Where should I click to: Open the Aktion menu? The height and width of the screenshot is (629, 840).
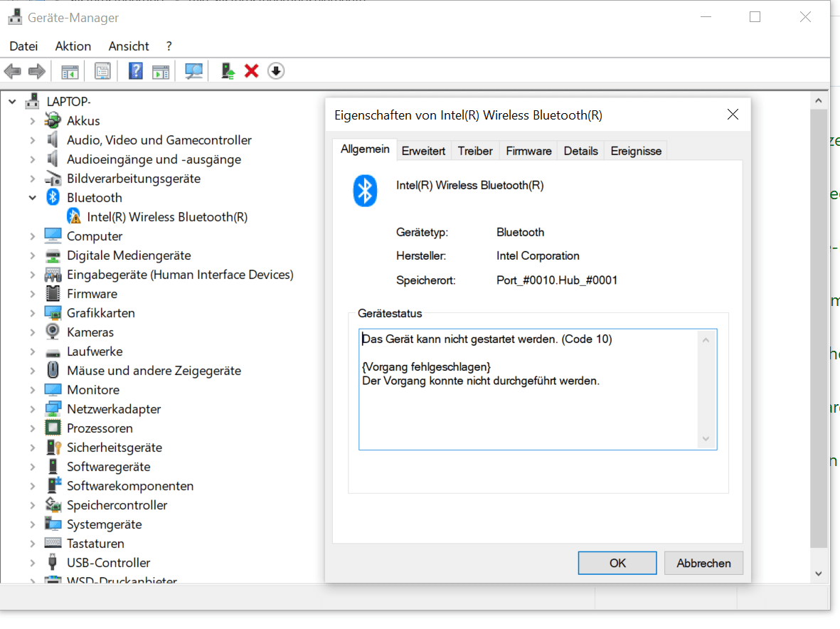[73, 46]
